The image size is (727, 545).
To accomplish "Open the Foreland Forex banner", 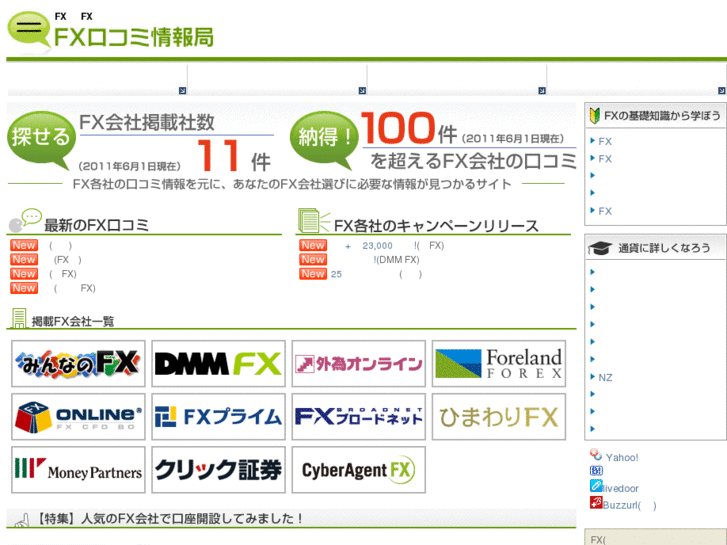I will (499, 364).
